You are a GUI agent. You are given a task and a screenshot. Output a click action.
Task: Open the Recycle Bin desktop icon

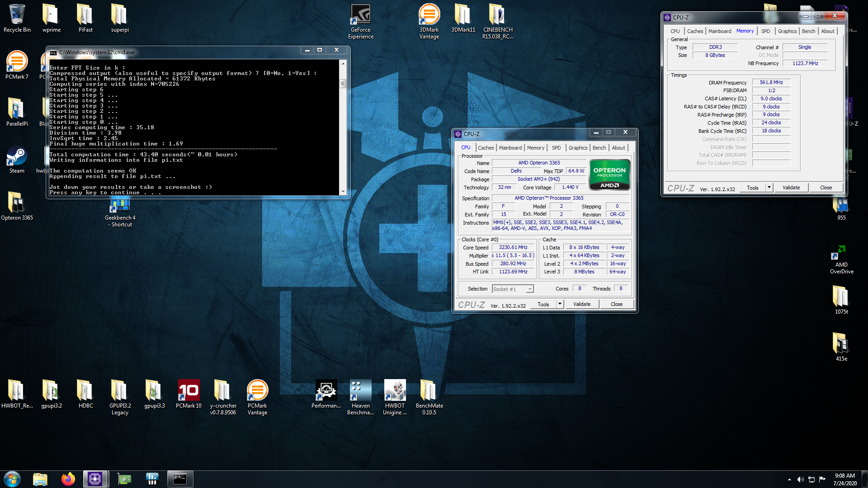point(17,18)
